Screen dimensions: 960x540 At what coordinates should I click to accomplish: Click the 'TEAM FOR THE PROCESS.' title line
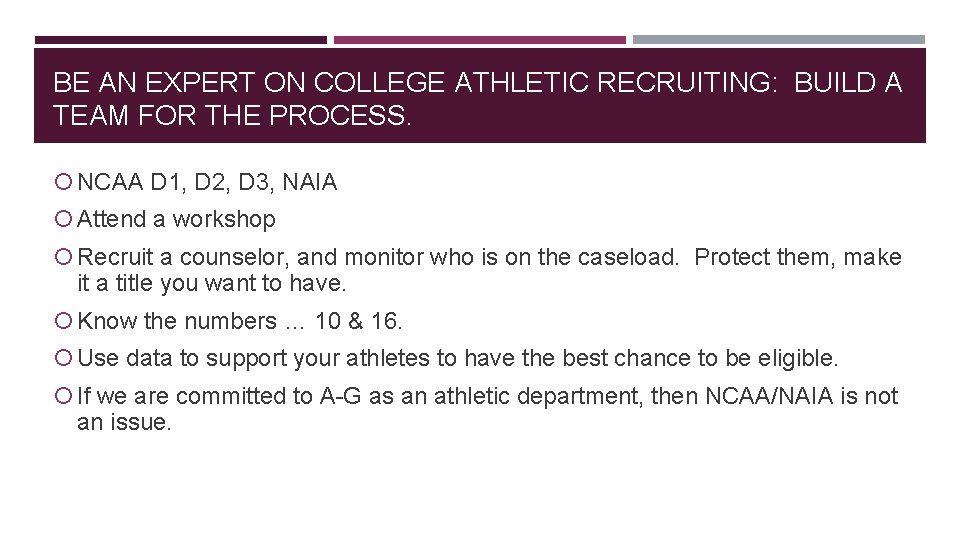[232, 116]
